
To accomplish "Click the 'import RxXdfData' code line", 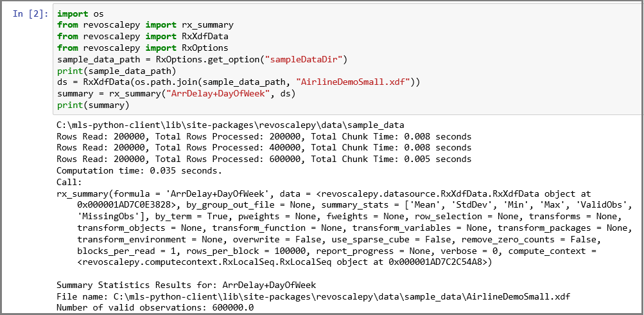I will (142, 37).
